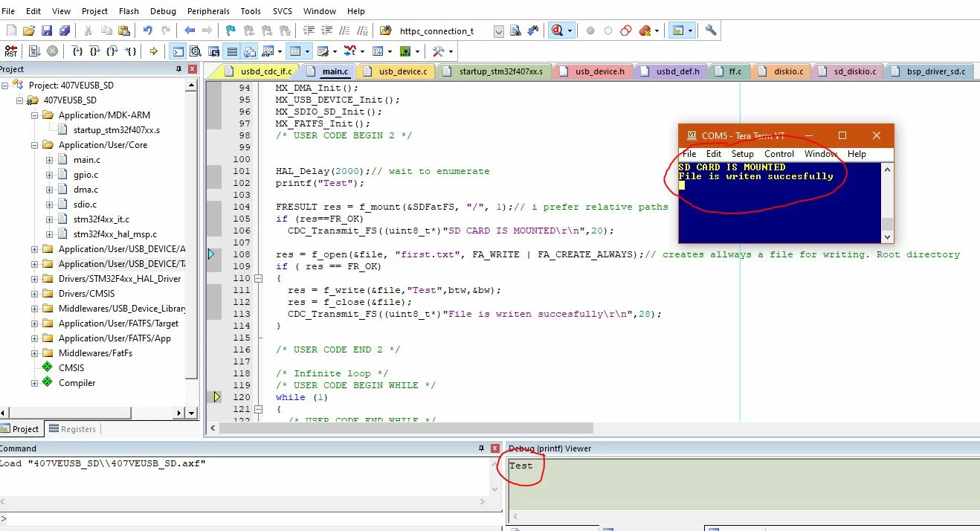Screen dimensions: 980x531
Task: Click Run to Cursor Line icon
Action: tap(130, 51)
